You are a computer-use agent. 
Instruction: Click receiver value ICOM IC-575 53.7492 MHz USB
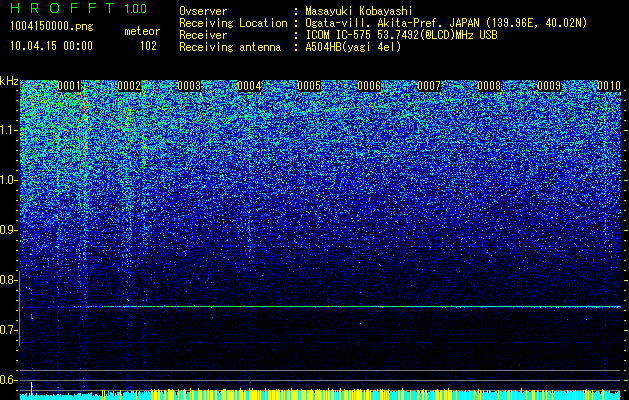tap(401, 35)
